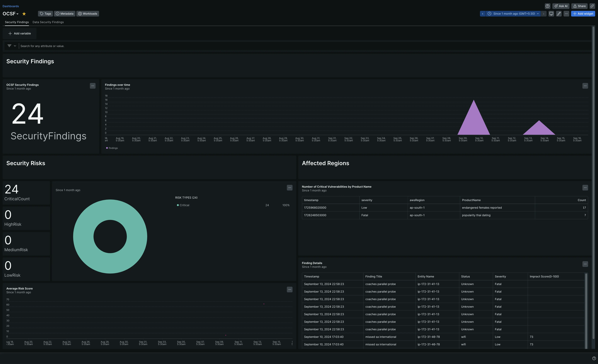Image resolution: width=598 pixels, height=364 pixels.
Task: Toggle the favorite star next to OCSF
Action: coord(24,14)
